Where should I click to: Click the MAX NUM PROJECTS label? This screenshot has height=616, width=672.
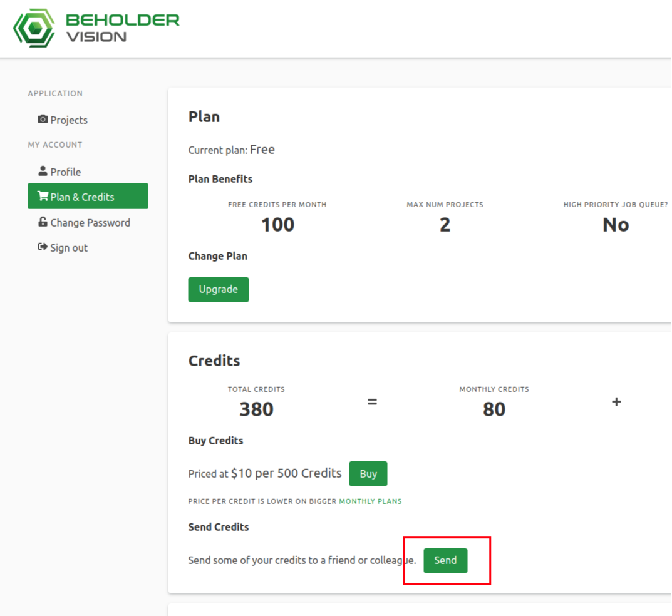(445, 205)
